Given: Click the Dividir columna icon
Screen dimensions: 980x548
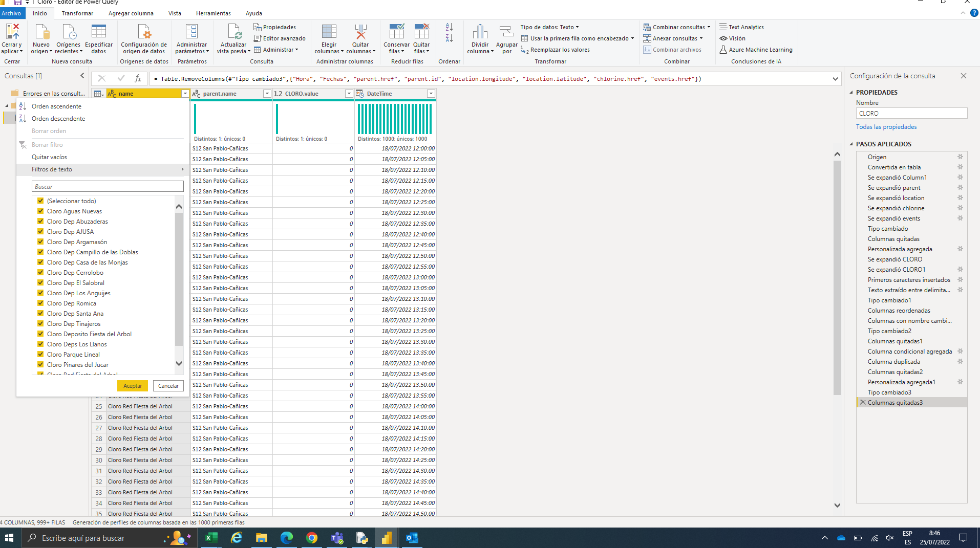Looking at the screenshot, I should click(x=480, y=32).
